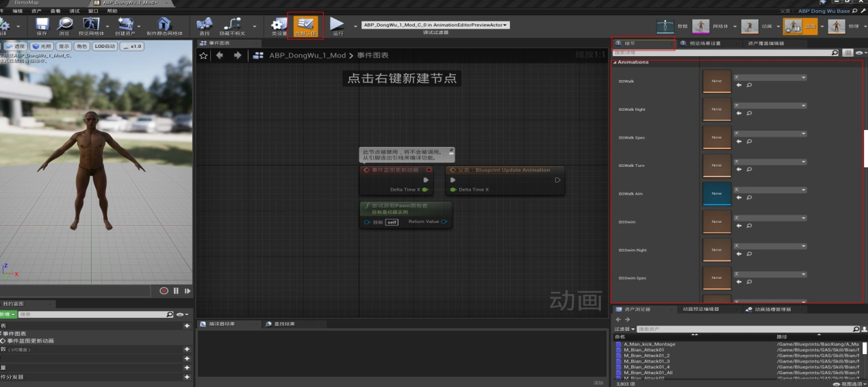This screenshot has width=868, height=387.
Task: Click 透视 perspective viewport button
Action: tap(14, 46)
